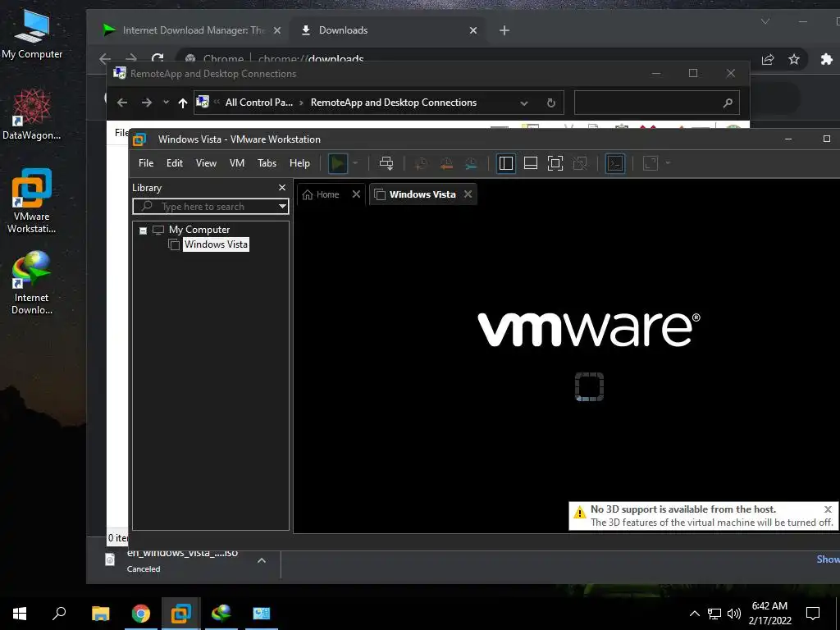Viewport: 840px width, 630px height.
Task: Click the Unity mode toolbar icon
Action: pos(580,163)
